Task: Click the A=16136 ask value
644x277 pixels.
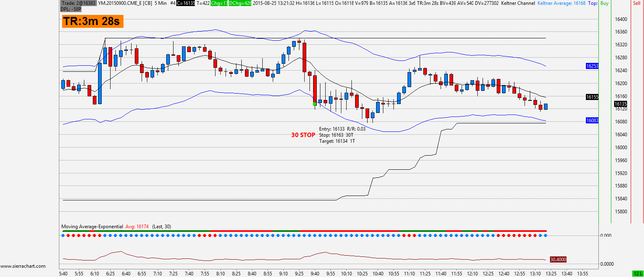Action: [x=398, y=3]
